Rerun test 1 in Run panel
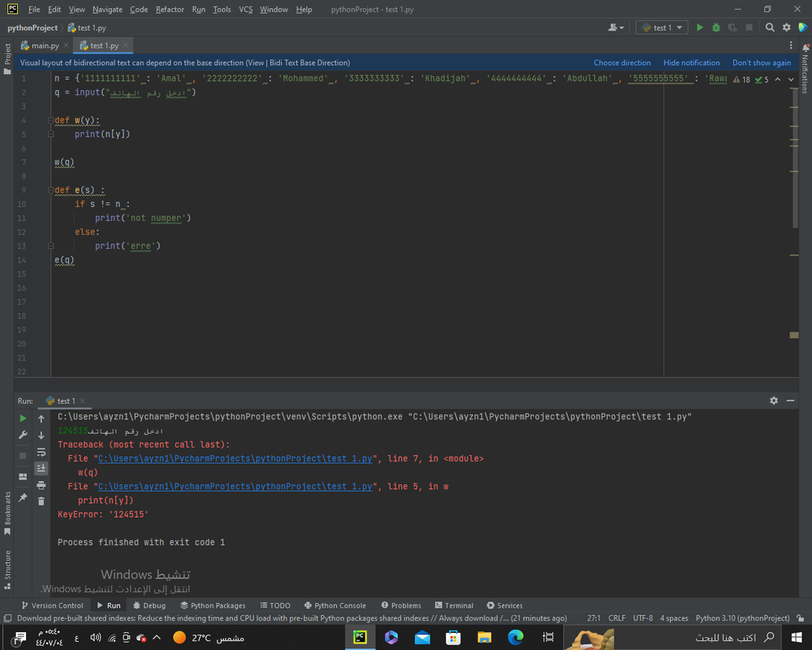 23,418
